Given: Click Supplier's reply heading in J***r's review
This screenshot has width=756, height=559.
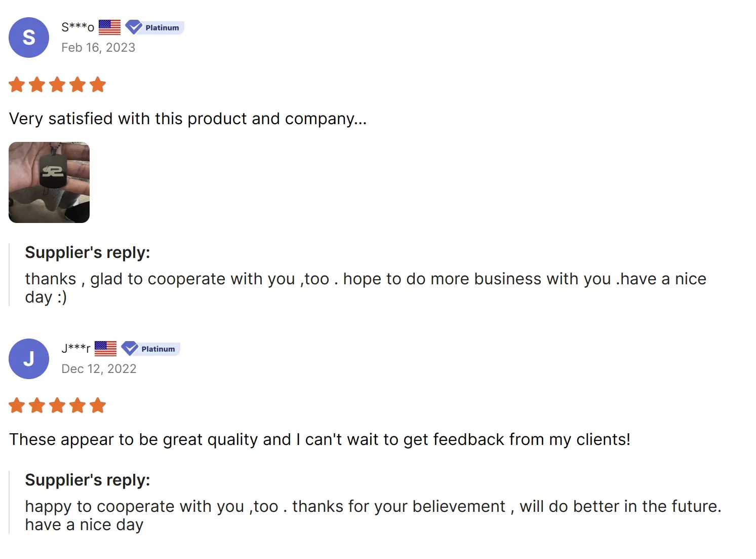Looking at the screenshot, I should point(88,480).
